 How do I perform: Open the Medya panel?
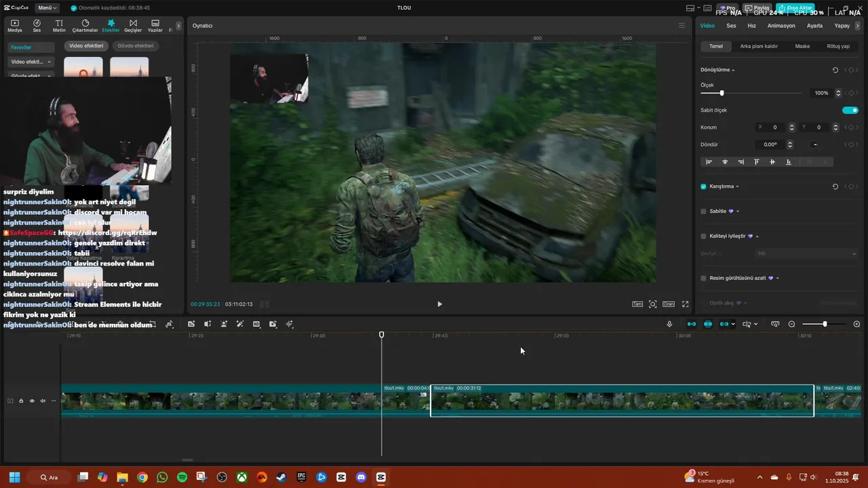pyautogui.click(x=15, y=26)
